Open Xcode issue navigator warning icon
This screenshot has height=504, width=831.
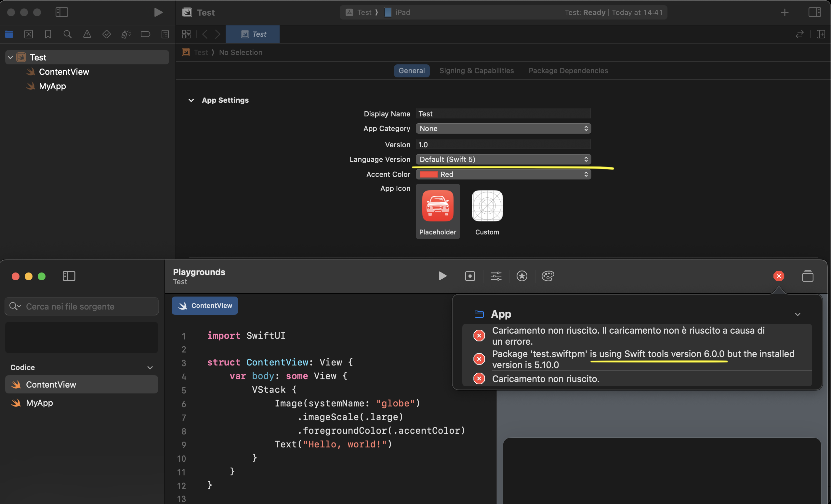[x=87, y=34]
